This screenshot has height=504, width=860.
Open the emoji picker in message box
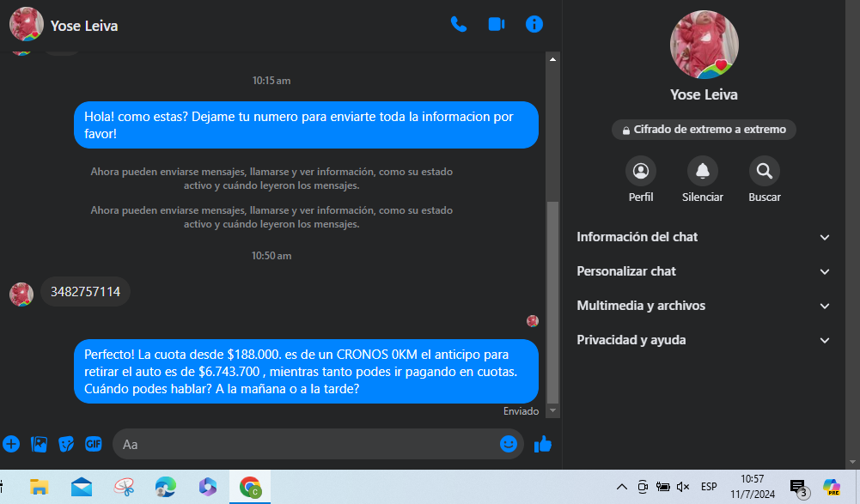pyautogui.click(x=509, y=444)
